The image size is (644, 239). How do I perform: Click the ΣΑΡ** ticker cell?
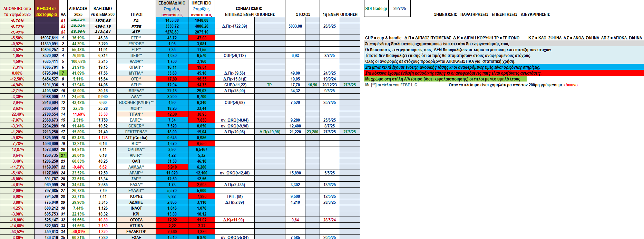point(136,179)
